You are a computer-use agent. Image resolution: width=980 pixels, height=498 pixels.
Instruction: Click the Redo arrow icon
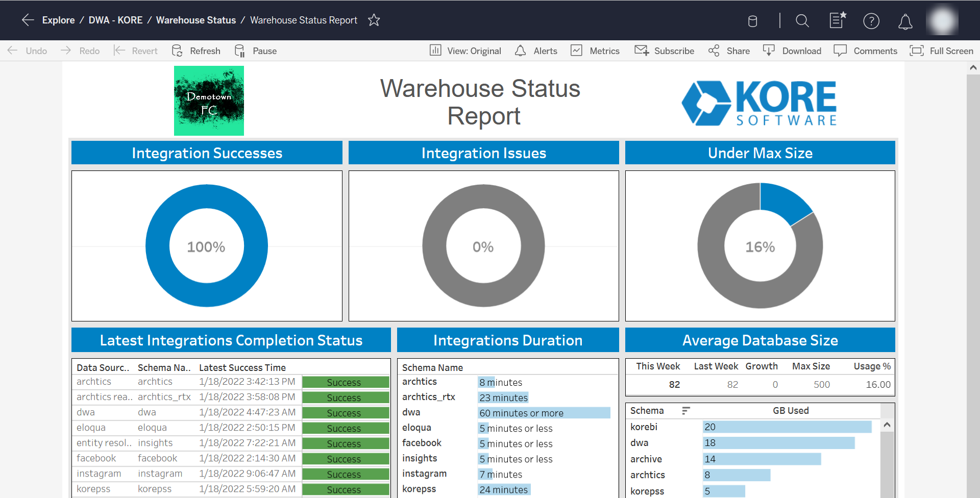pyautogui.click(x=66, y=51)
